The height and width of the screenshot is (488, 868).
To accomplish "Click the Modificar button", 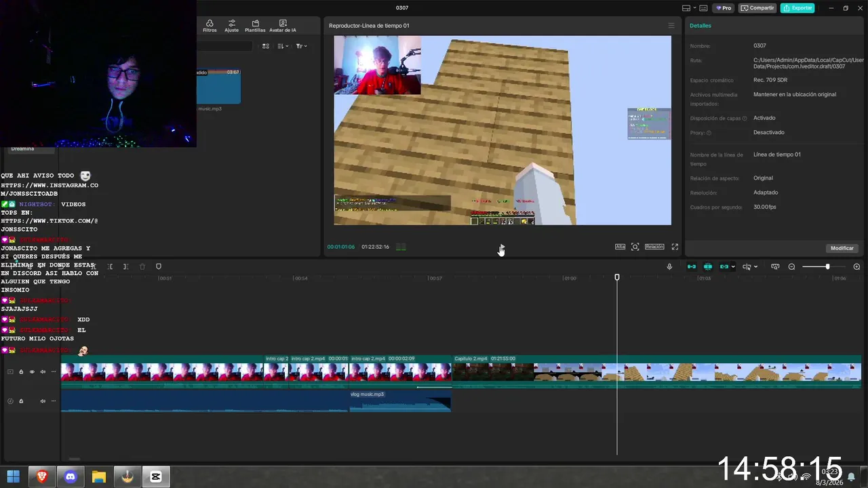I will (x=842, y=248).
